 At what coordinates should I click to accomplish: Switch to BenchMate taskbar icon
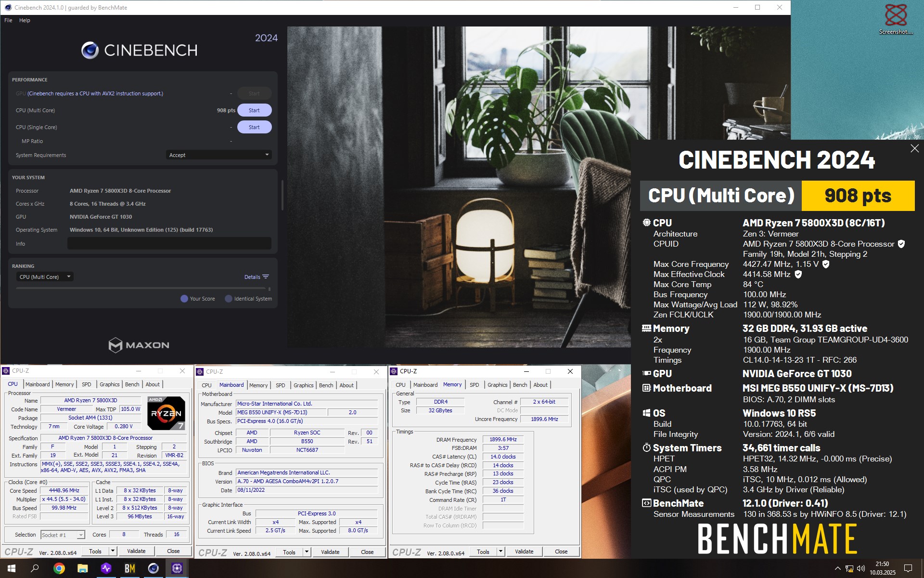[129, 568]
